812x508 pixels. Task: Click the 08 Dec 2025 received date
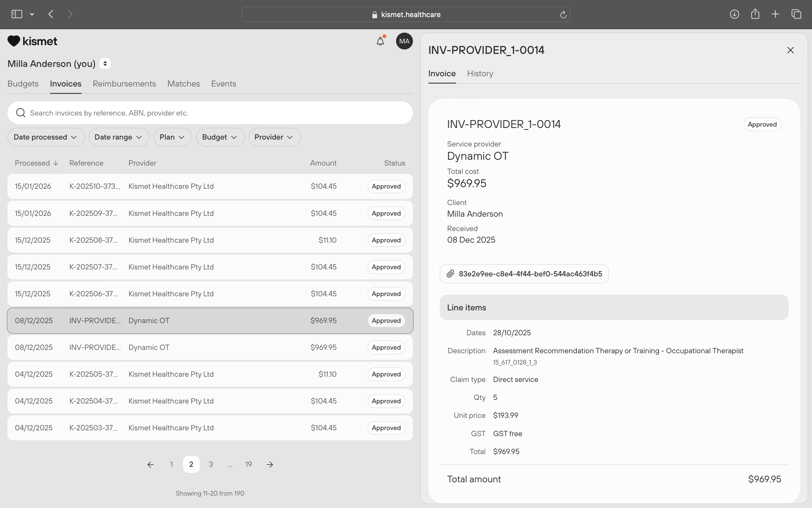coord(471,240)
